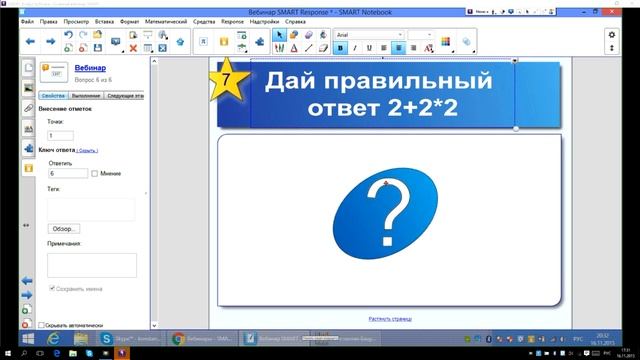The image size is (640, 360).
Task: Open the Attachments paperclip tab
Action: click(x=28, y=108)
